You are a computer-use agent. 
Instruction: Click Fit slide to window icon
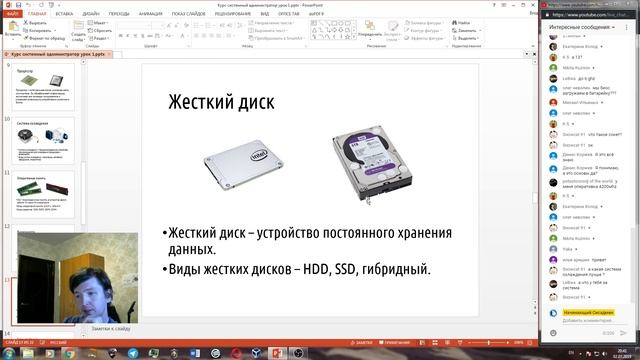[530, 342]
